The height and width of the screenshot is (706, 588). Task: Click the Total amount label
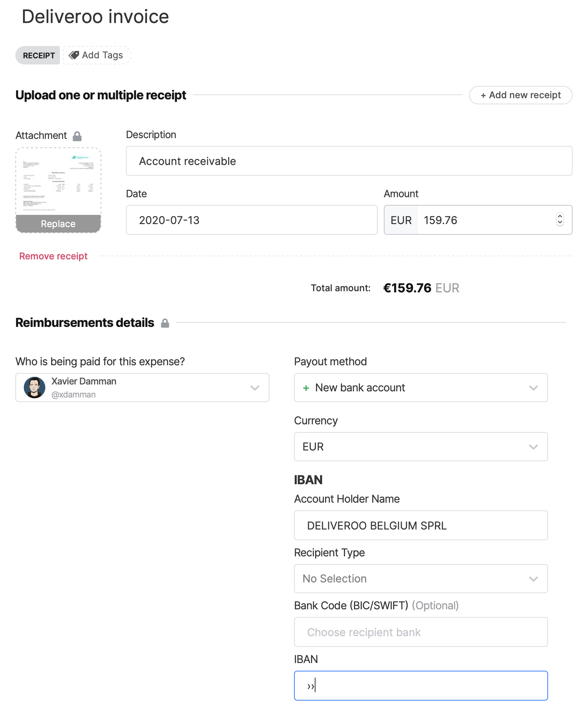(x=340, y=288)
